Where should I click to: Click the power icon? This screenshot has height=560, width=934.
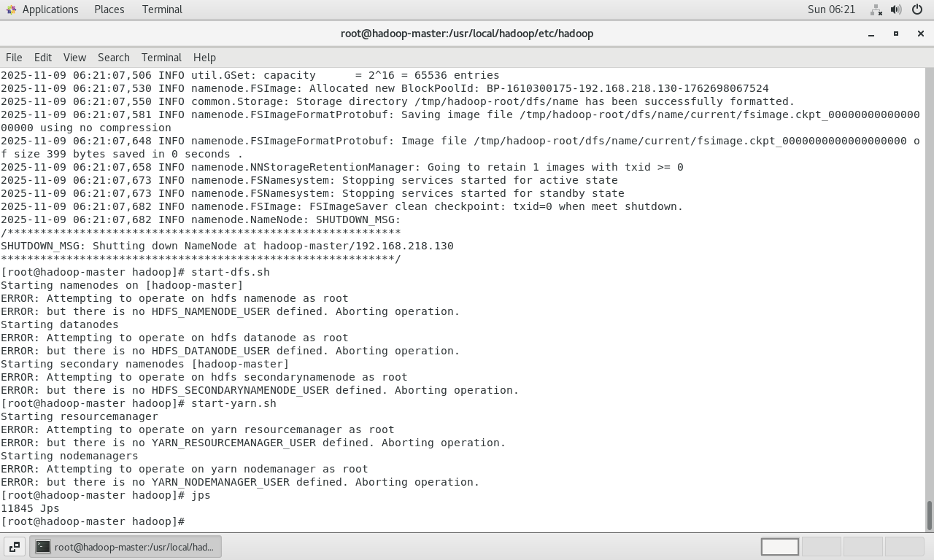[x=917, y=9]
